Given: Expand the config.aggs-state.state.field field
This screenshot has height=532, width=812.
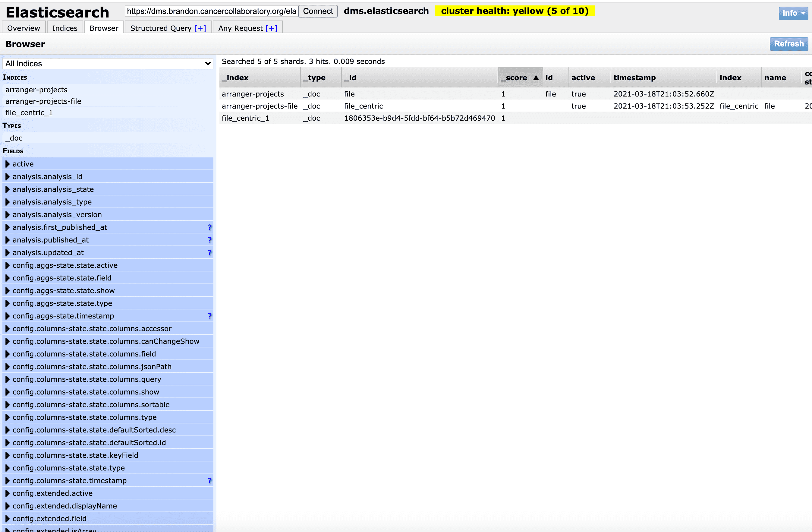Looking at the screenshot, I should (8, 278).
